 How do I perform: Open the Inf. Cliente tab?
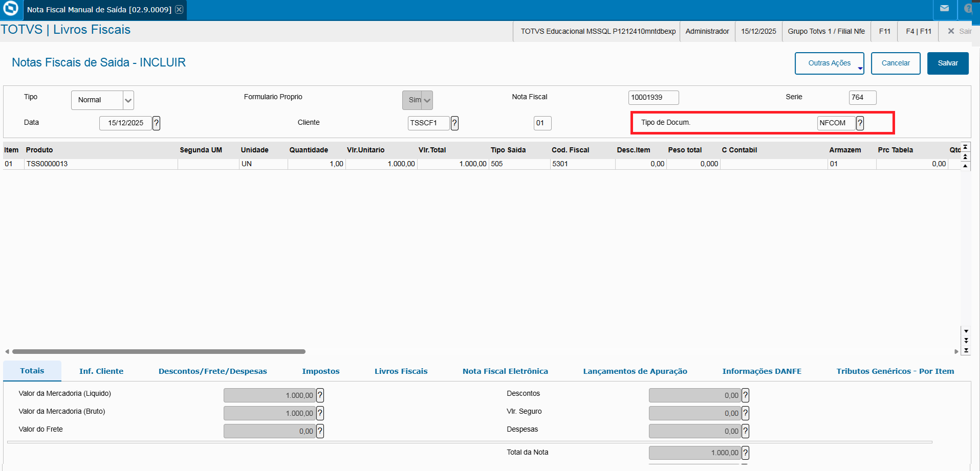(101, 371)
